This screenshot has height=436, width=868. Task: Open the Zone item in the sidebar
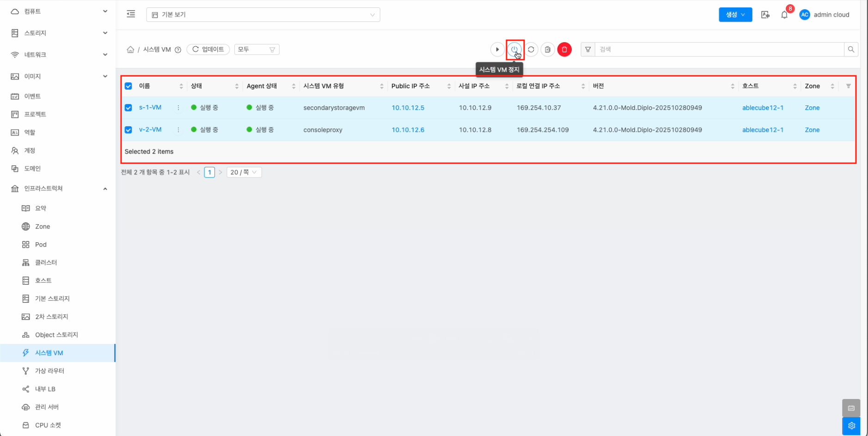click(43, 227)
